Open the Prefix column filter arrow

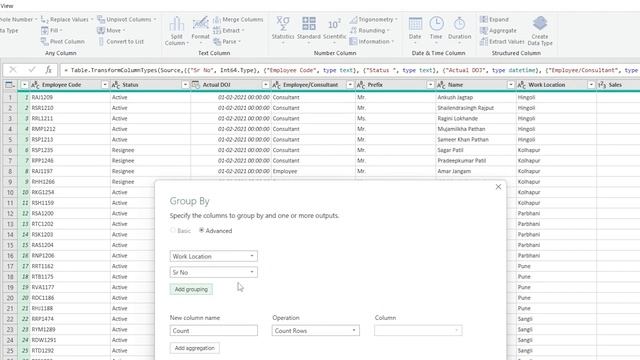pyautogui.click(x=430, y=85)
